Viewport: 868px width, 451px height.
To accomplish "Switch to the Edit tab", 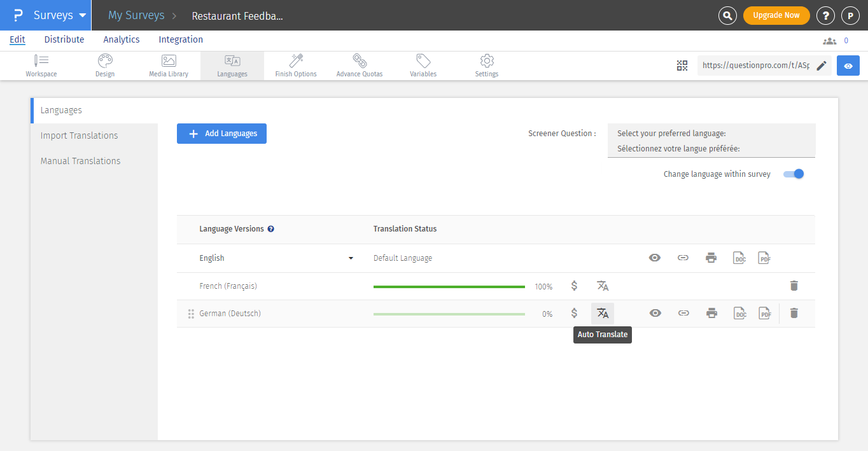I will (17, 39).
